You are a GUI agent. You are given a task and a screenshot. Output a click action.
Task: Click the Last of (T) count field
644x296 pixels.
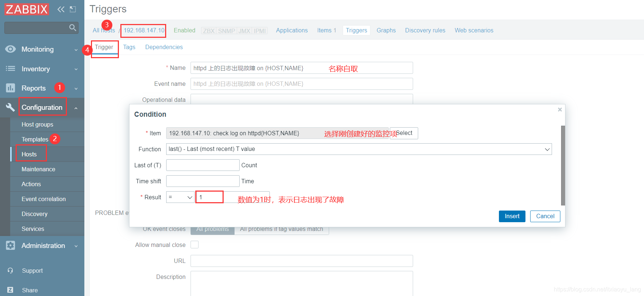(x=203, y=165)
